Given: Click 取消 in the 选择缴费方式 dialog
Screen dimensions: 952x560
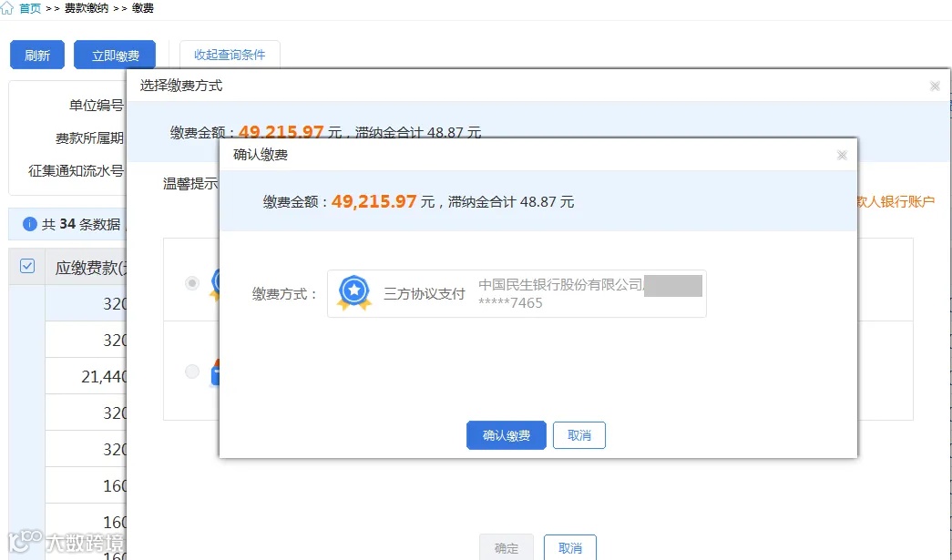Looking at the screenshot, I should [x=570, y=547].
